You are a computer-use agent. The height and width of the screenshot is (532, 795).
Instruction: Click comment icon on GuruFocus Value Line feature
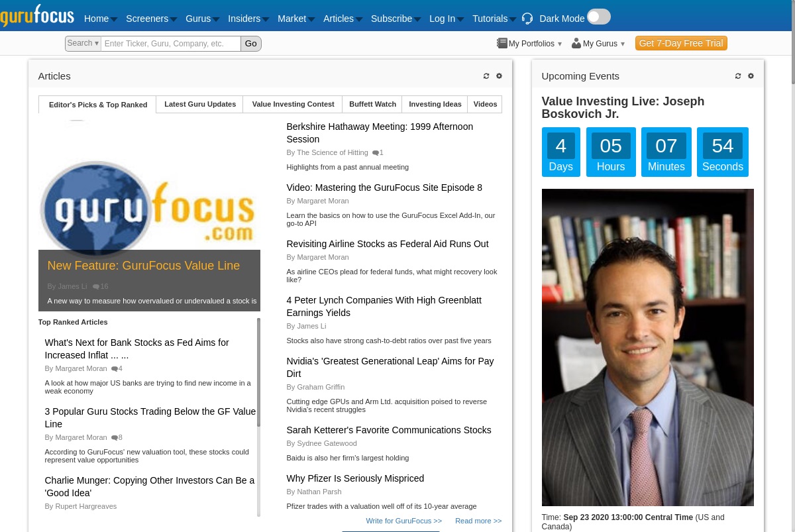[96, 287]
